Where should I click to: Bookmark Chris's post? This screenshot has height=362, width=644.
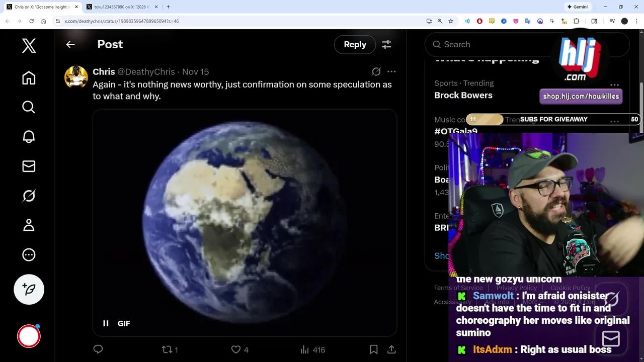click(374, 349)
